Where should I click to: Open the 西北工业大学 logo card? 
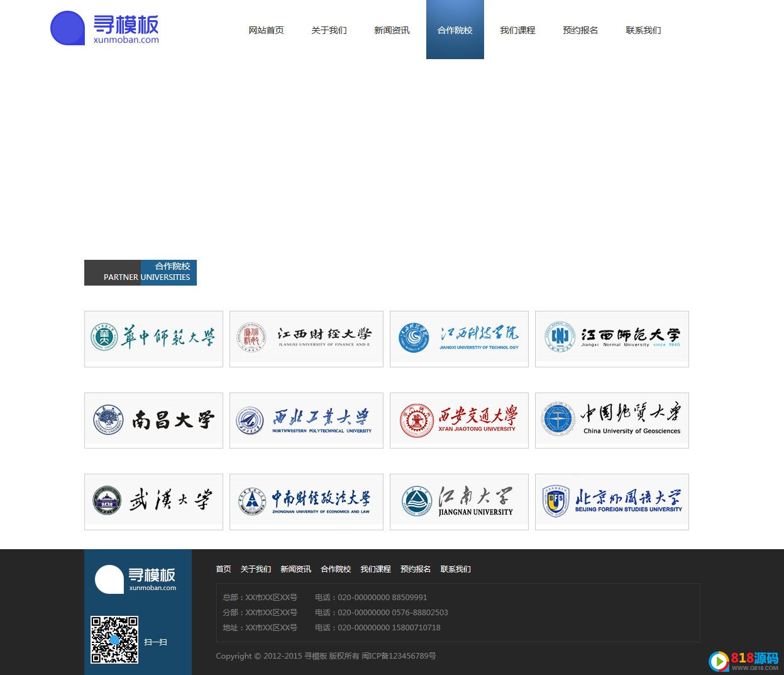point(306,420)
